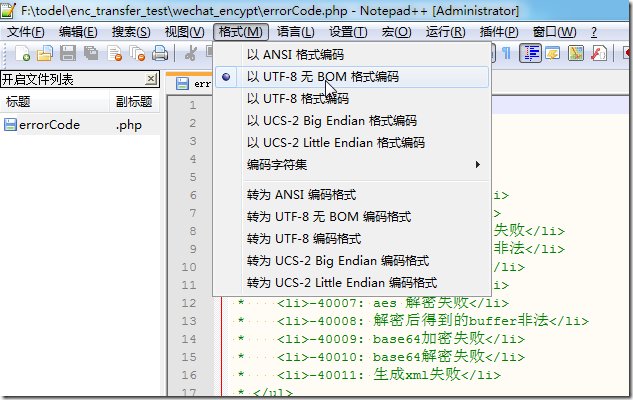Open the document map icon
633x400 pixels.
[576, 53]
